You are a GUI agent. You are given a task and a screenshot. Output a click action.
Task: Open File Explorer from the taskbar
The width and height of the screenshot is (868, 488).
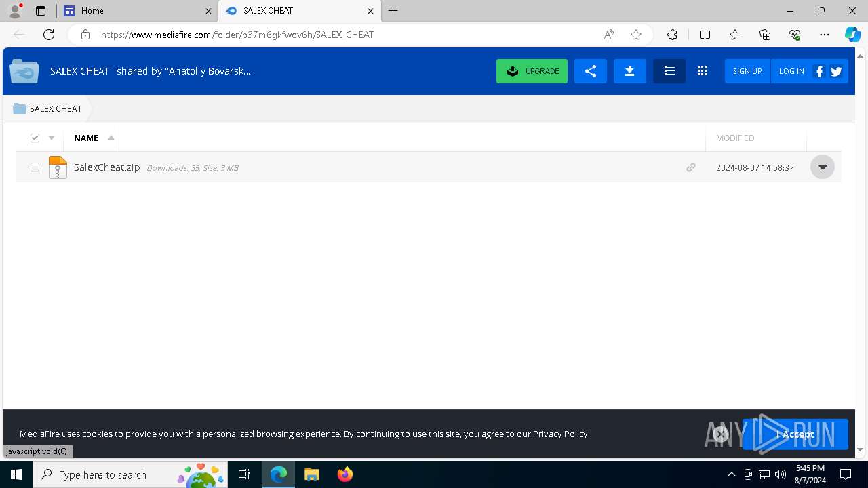pos(311,474)
